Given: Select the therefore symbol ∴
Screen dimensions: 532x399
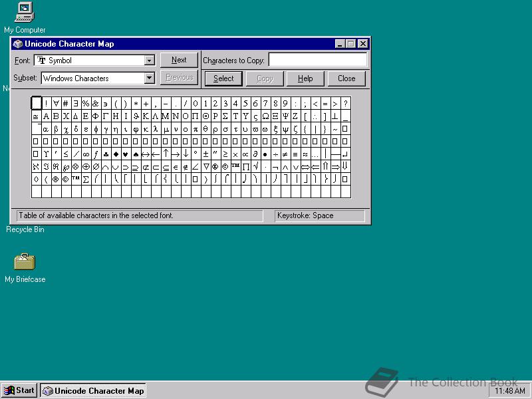Looking at the screenshot, I should (x=315, y=116).
